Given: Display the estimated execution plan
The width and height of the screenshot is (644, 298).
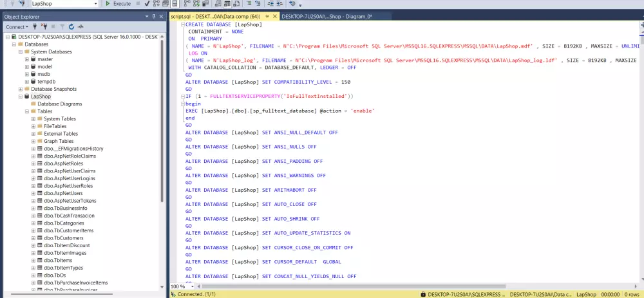Looking at the screenshot, I should (156, 3).
